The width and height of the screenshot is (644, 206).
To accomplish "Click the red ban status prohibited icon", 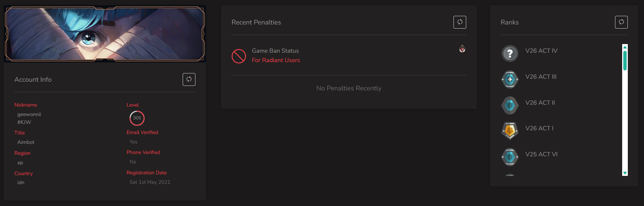I will 239,56.
